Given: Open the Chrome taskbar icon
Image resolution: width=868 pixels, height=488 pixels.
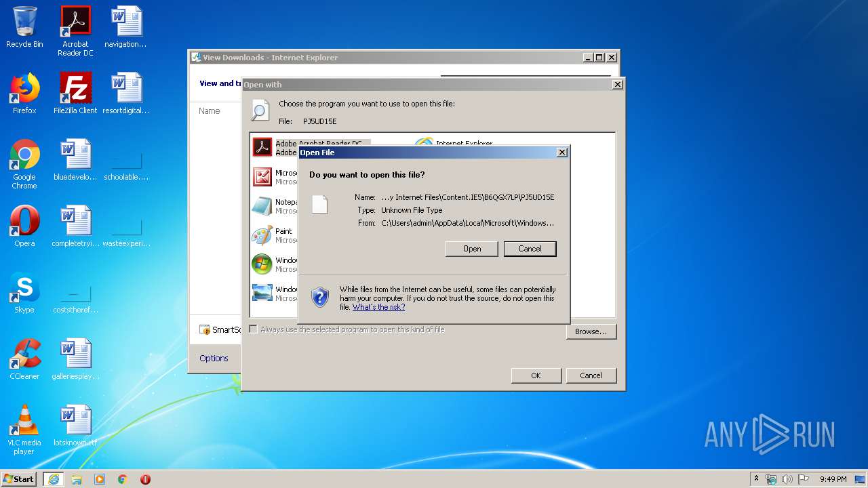Looking at the screenshot, I should pos(123,479).
